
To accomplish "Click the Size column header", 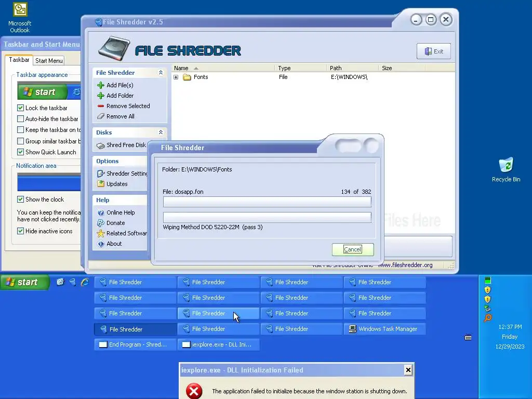I will click(402, 68).
